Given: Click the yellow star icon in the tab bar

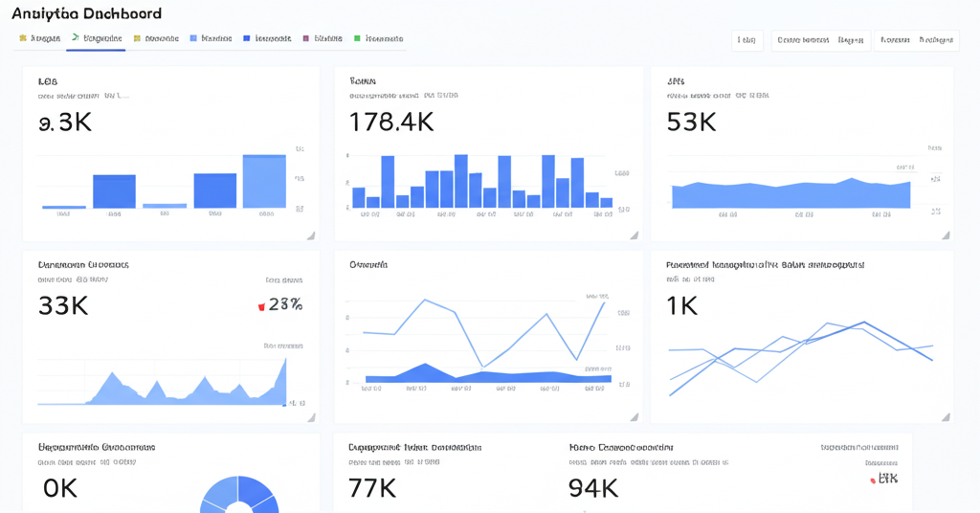Looking at the screenshot, I should click(x=23, y=39).
